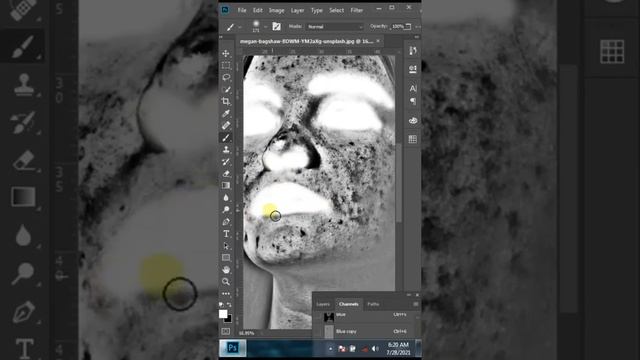640x360 pixels.
Task: Select the Move tool
Action: (x=226, y=53)
